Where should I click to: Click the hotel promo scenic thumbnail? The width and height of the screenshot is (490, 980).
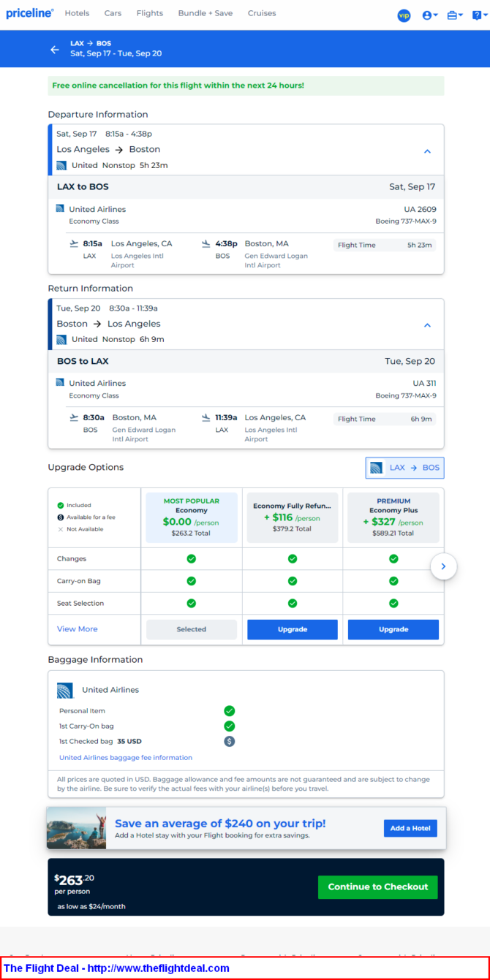(x=76, y=828)
